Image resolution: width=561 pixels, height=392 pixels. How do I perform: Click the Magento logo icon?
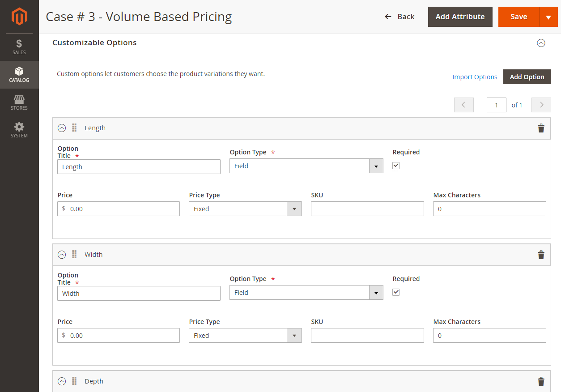pos(19,17)
